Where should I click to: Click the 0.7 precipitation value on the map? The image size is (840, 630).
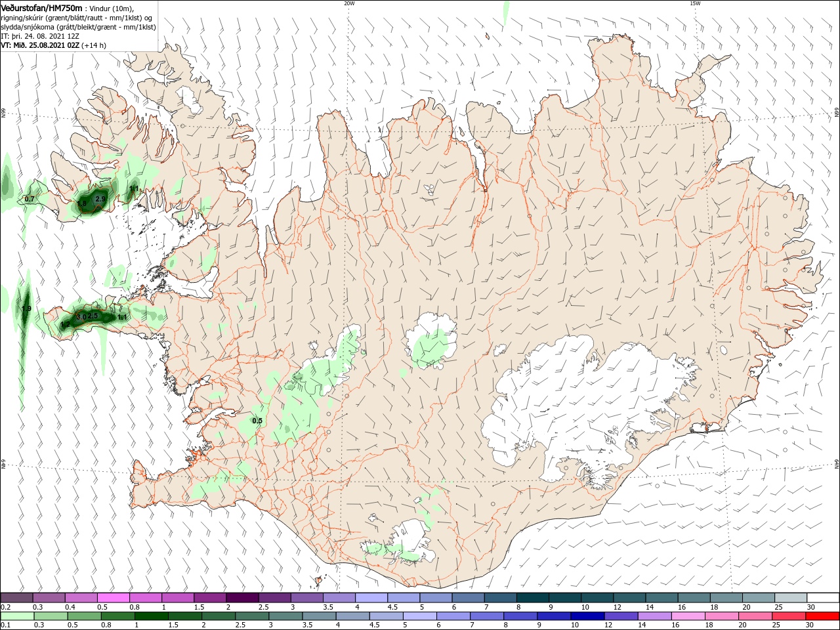(x=30, y=199)
